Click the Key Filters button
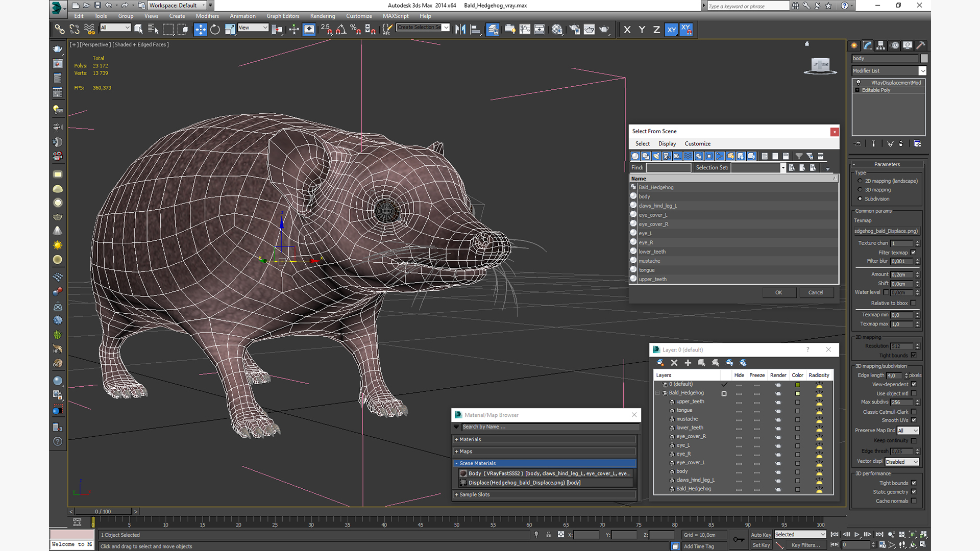The height and width of the screenshot is (551, 980). (806, 545)
